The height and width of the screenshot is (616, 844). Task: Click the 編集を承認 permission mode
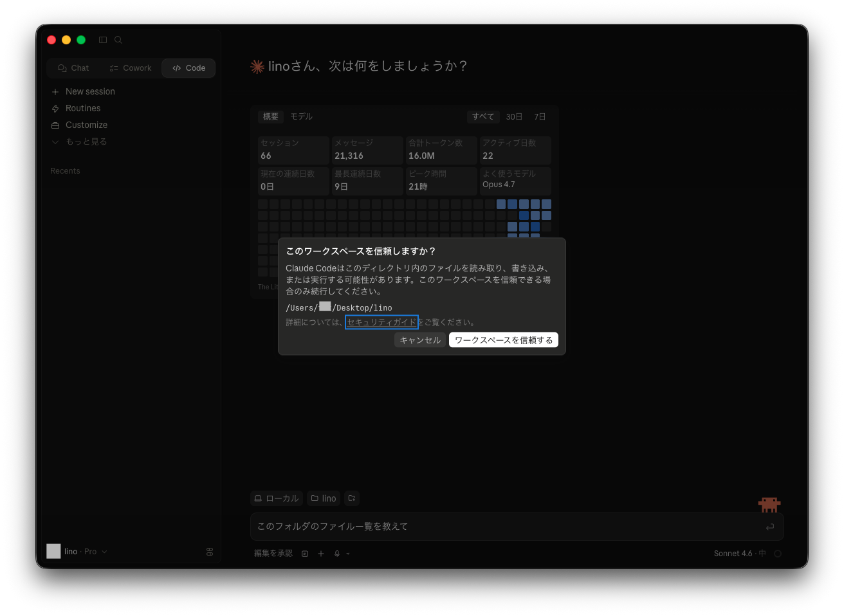[273, 554]
